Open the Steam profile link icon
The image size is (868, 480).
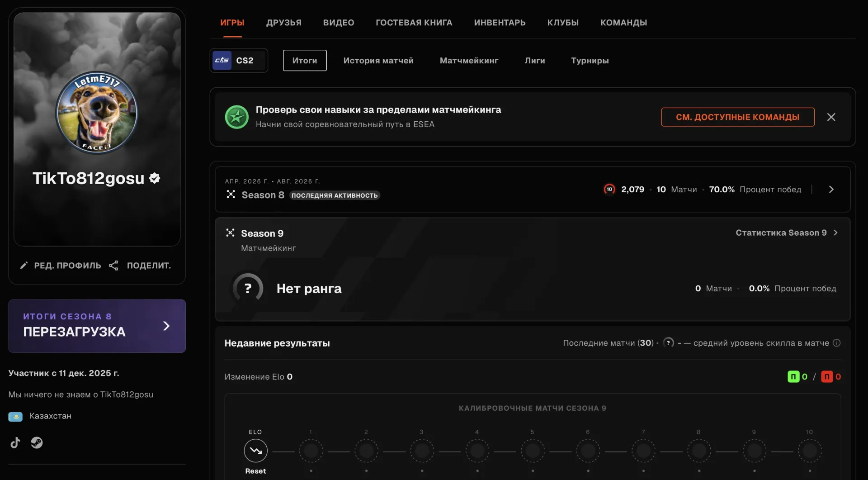37,442
